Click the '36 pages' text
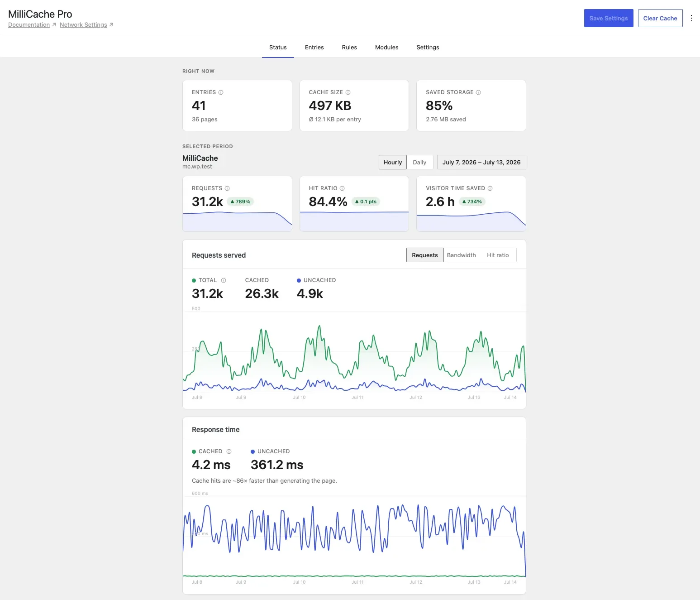 (205, 119)
